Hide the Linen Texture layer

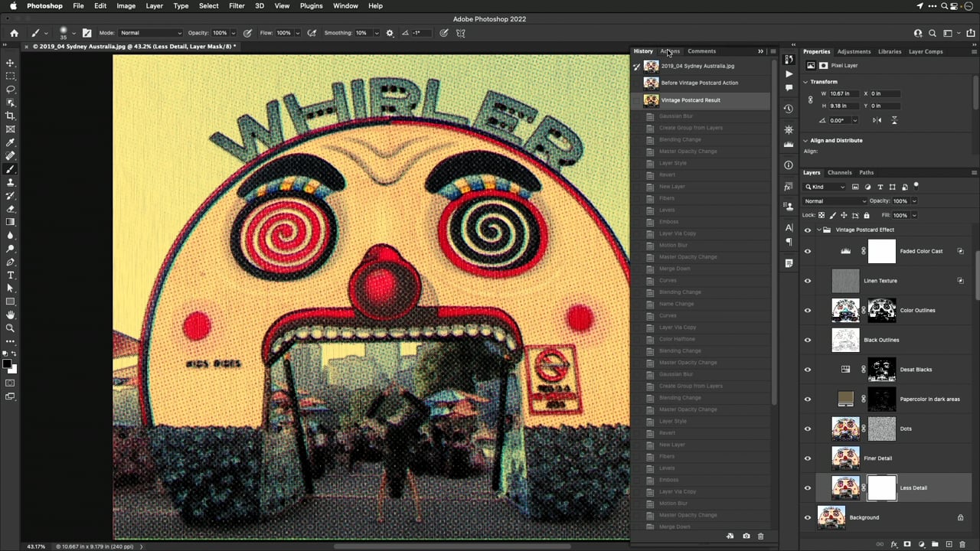(x=807, y=281)
